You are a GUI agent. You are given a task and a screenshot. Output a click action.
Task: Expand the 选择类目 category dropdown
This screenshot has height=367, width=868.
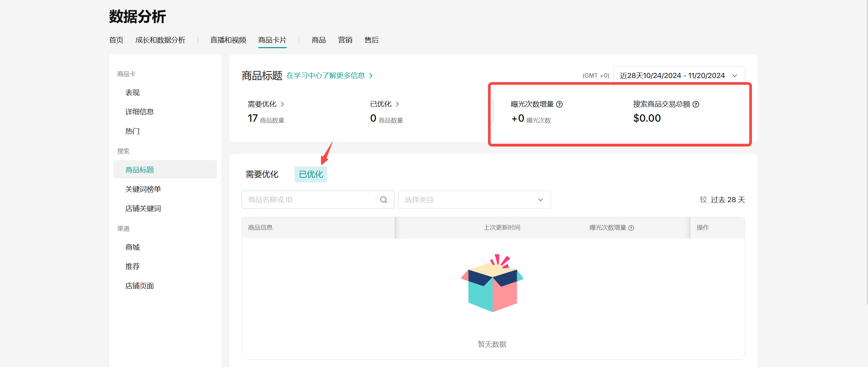(x=474, y=200)
